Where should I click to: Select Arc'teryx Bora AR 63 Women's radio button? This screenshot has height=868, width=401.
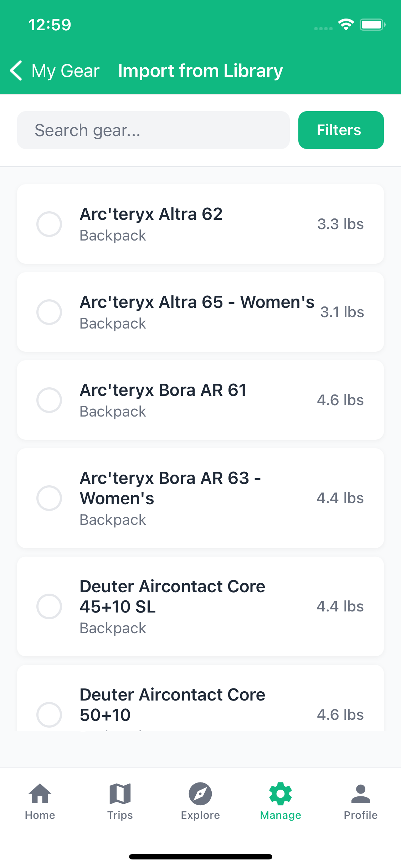point(49,498)
